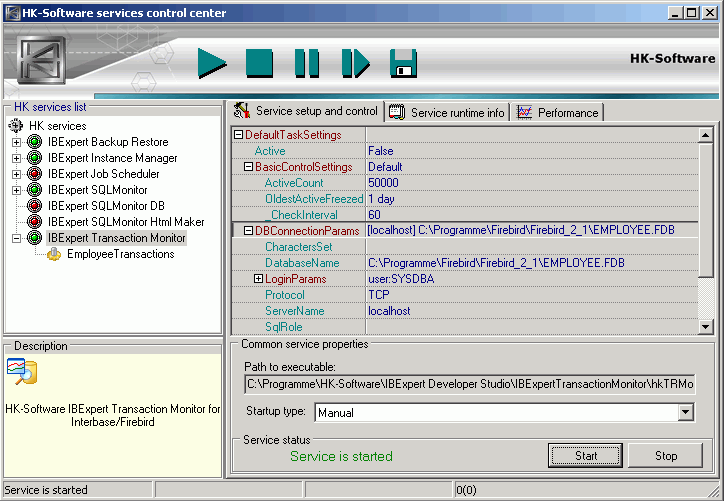Click the HK services root gear icon

(x=16, y=126)
